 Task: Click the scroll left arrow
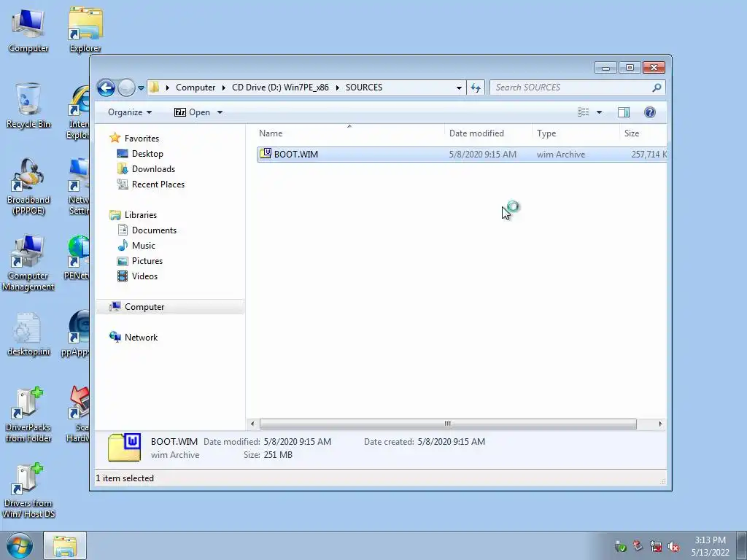252,424
